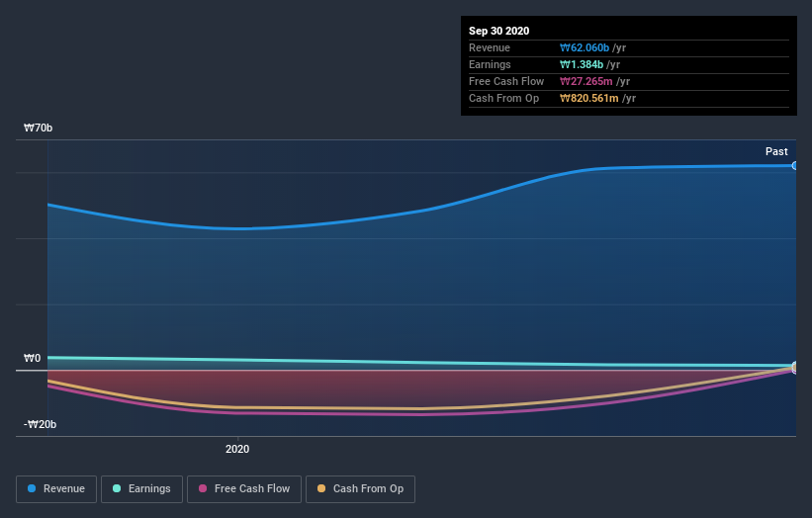Click the Cash From Op row label in tooltip

coord(503,98)
